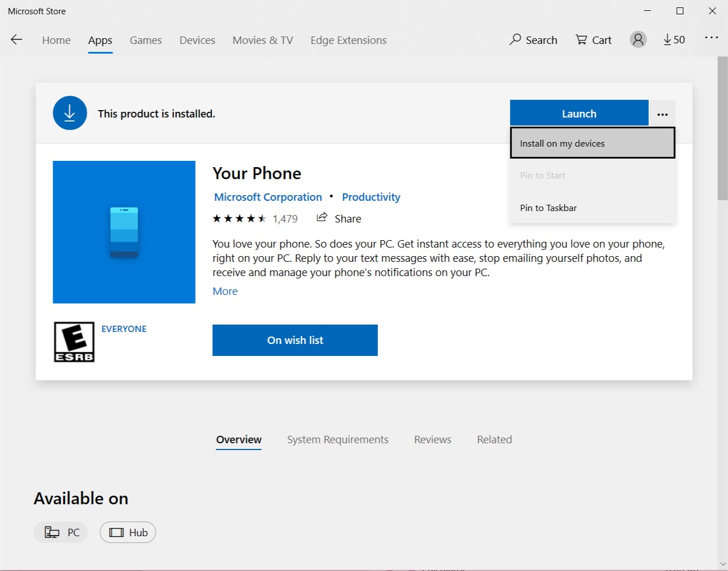Click the On wish list button
Image resolution: width=728 pixels, height=571 pixels.
pos(295,340)
